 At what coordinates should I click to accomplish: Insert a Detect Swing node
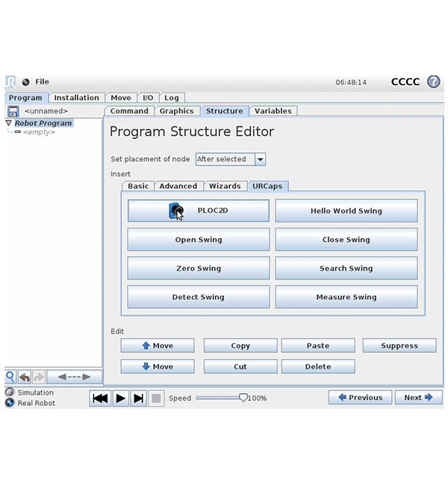pyautogui.click(x=199, y=297)
